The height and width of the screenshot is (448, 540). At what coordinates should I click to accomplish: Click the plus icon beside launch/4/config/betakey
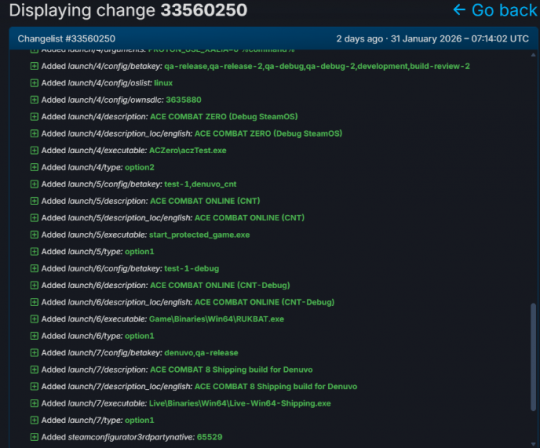34,66
